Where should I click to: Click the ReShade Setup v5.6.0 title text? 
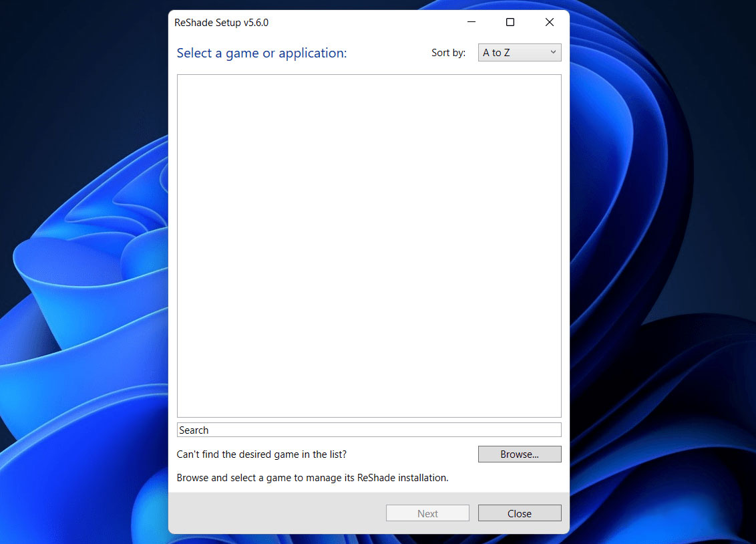[x=221, y=22]
